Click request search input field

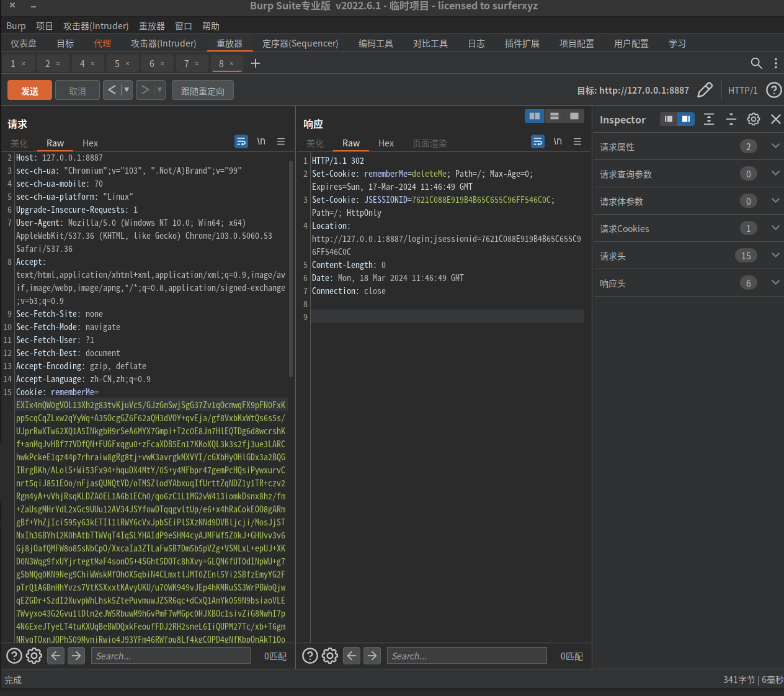pyautogui.click(x=171, y=656)
